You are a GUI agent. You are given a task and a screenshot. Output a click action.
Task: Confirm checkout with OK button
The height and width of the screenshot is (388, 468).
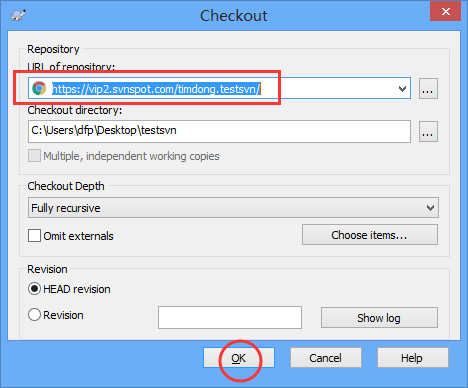coord(239,358)
